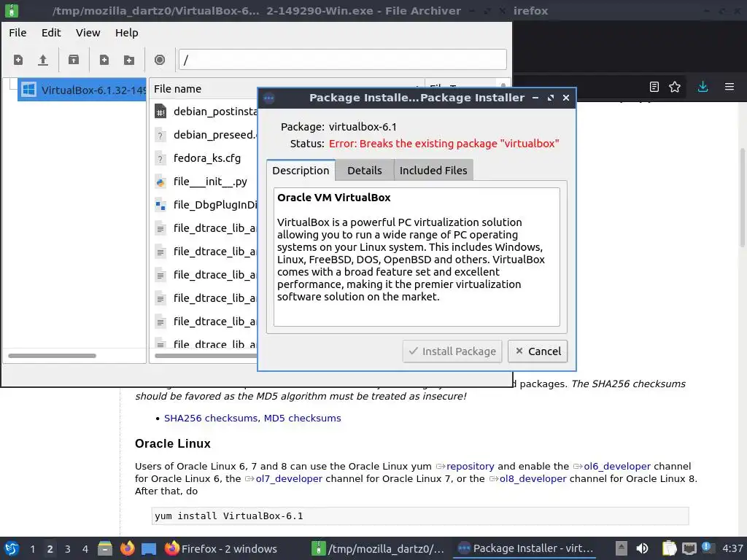The width and height of the screenshot is (747, 560).
Task: Open the ol6_developer link
Action: coord(617,466)
